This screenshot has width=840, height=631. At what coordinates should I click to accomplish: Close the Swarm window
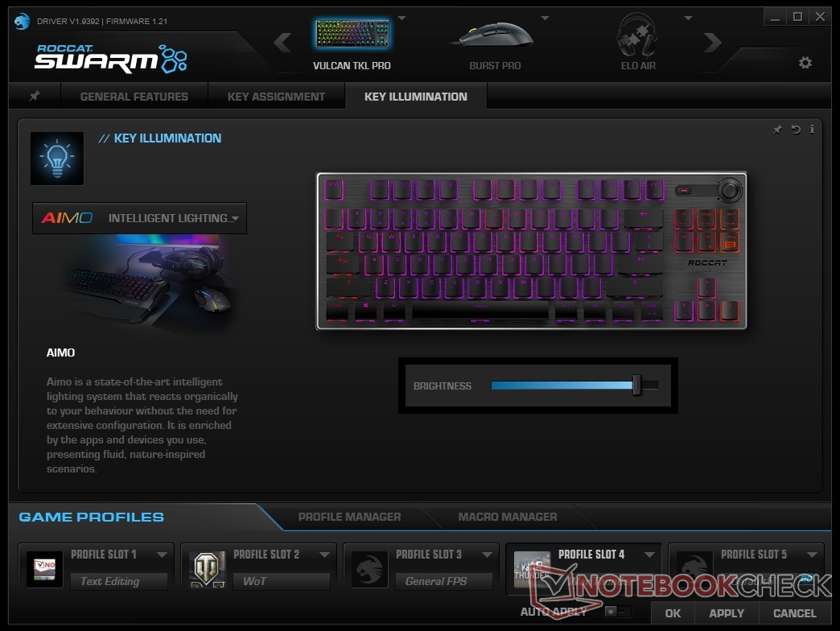820,17
